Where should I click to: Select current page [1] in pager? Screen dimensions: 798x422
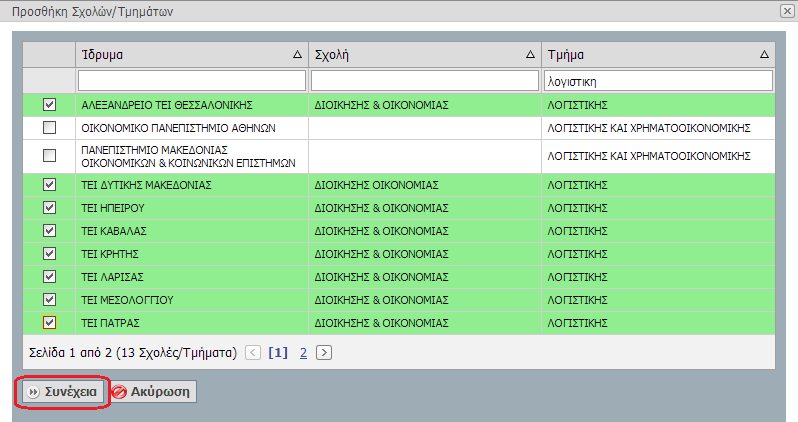(x=278, y=352)
